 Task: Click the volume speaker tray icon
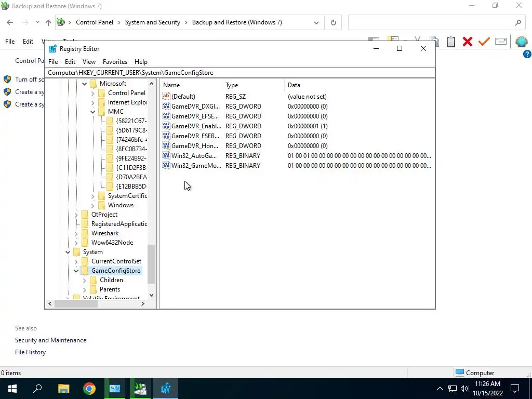click(x=464, y=389)
